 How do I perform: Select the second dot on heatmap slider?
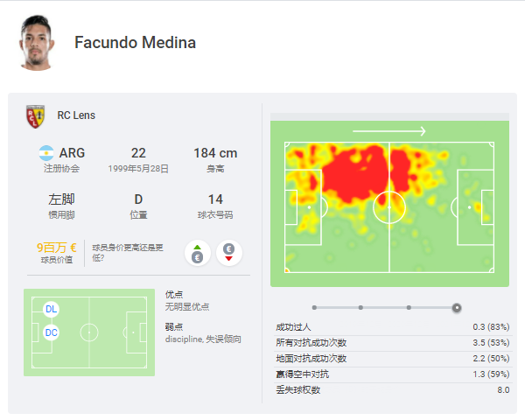coord(360,307)
